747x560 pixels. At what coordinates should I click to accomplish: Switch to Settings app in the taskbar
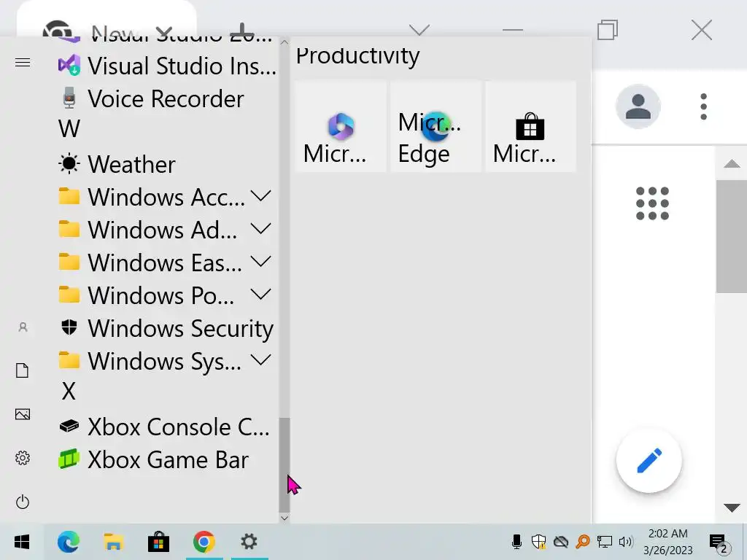pyautogui.click(x=249, y=542)
